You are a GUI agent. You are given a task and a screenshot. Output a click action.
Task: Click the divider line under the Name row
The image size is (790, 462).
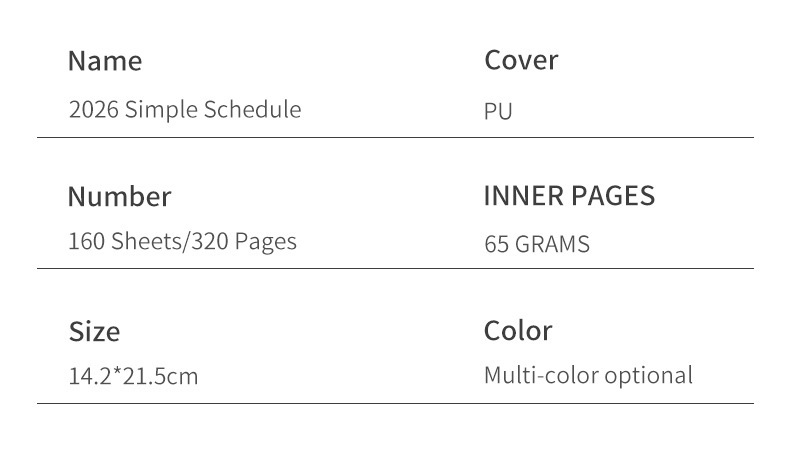[x=395, y=137]
